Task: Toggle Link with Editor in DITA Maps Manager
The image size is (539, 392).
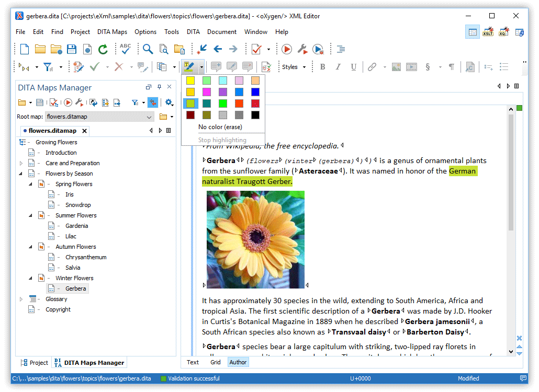Action: click(x=153, y=102)
